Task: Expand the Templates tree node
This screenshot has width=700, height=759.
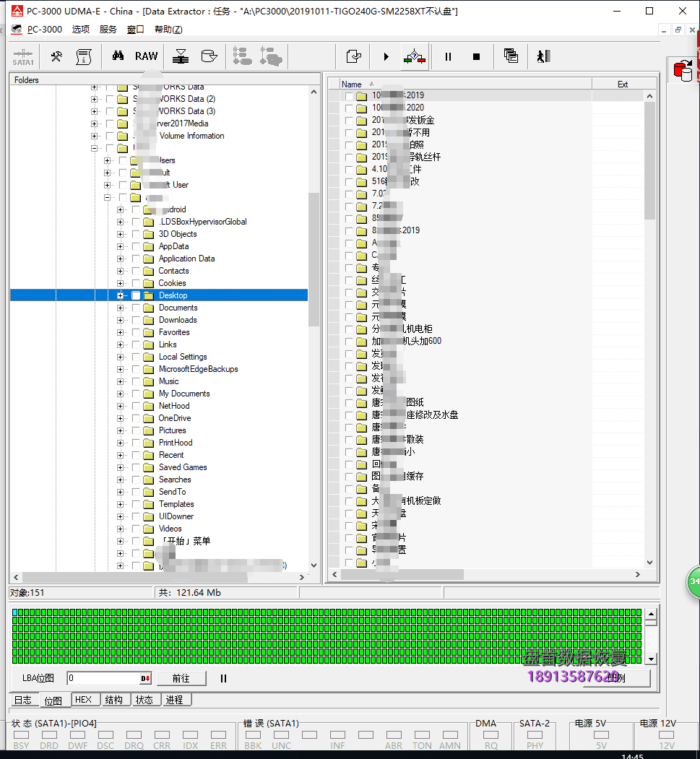Action: 120,504
